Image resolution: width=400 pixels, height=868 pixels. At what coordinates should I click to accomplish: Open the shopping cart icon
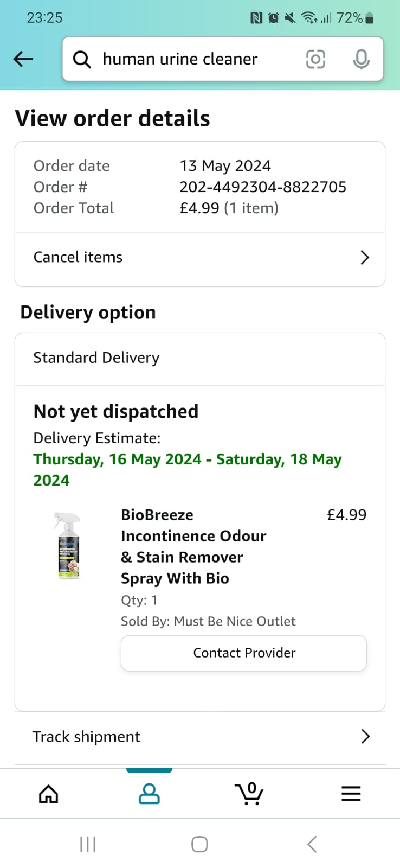(x=249, y=793)
